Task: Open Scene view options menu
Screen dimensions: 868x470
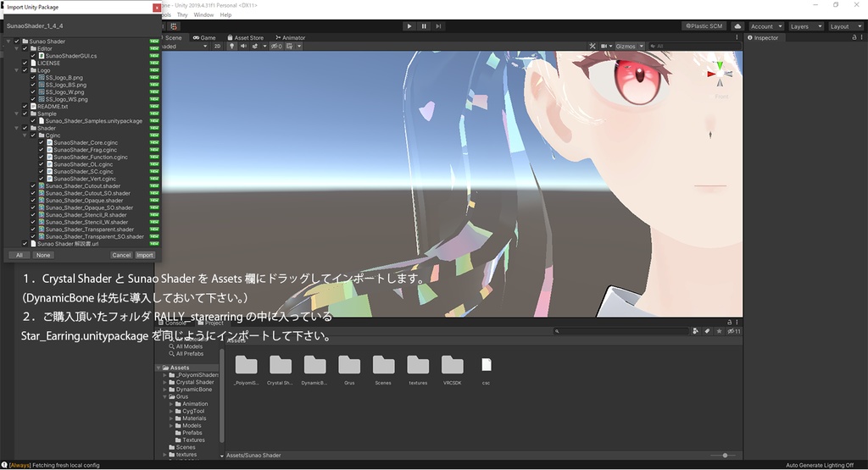Action: click(737, 37)
